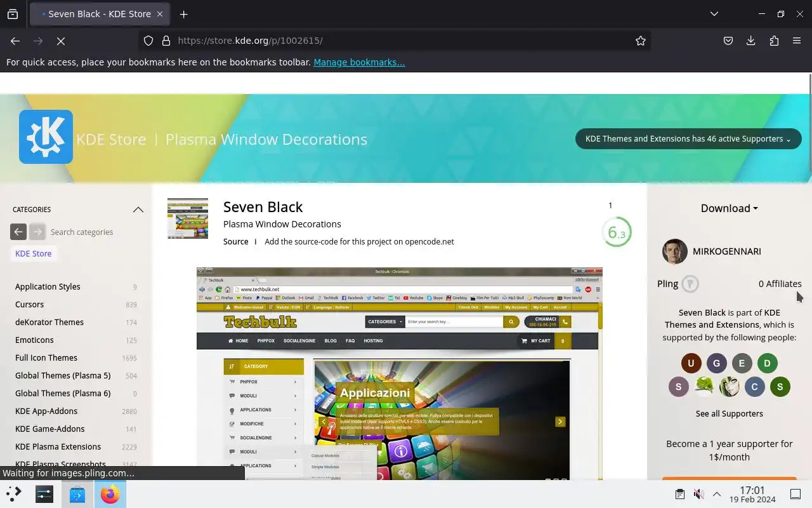Click the See all Supporters link
This screenshot has width=812, height=508.
pos(729,413)
